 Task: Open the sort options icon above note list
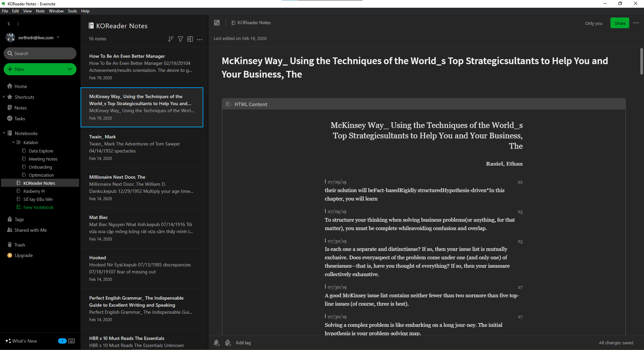point(171,39)
